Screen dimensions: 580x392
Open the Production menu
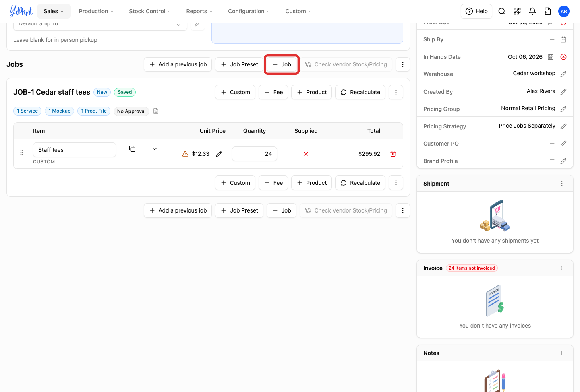[x=96, y=11]
